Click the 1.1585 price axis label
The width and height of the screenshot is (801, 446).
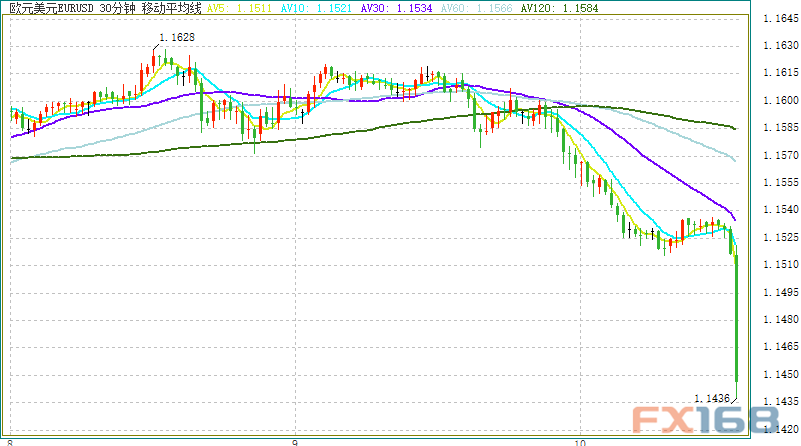coord(781,127)
